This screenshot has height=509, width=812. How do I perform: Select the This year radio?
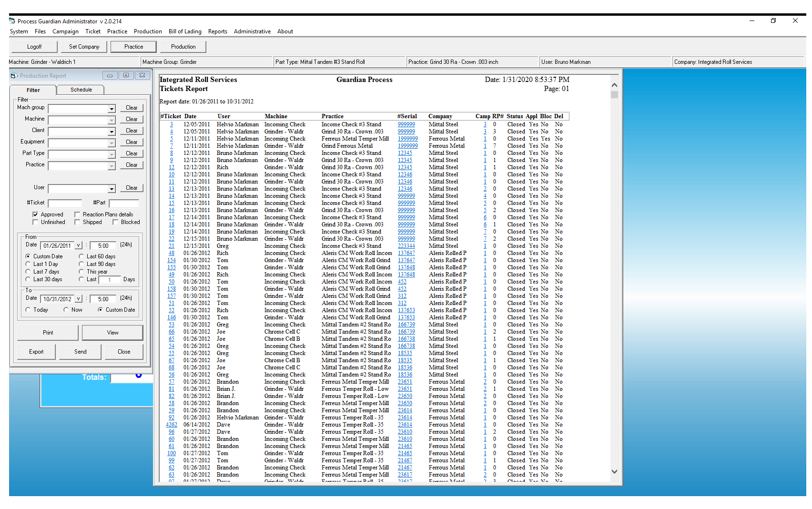coord(81,272)
